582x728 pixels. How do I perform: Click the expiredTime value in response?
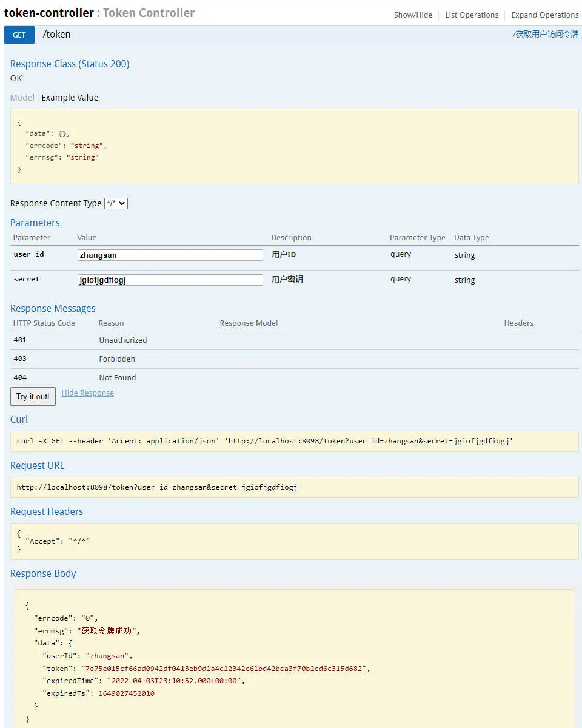[174, 681]
